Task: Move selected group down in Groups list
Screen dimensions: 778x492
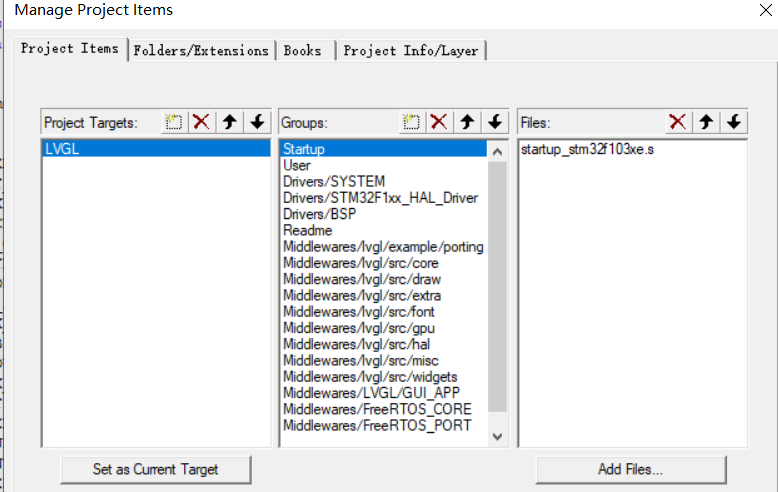Action: (x=494, y=122)
